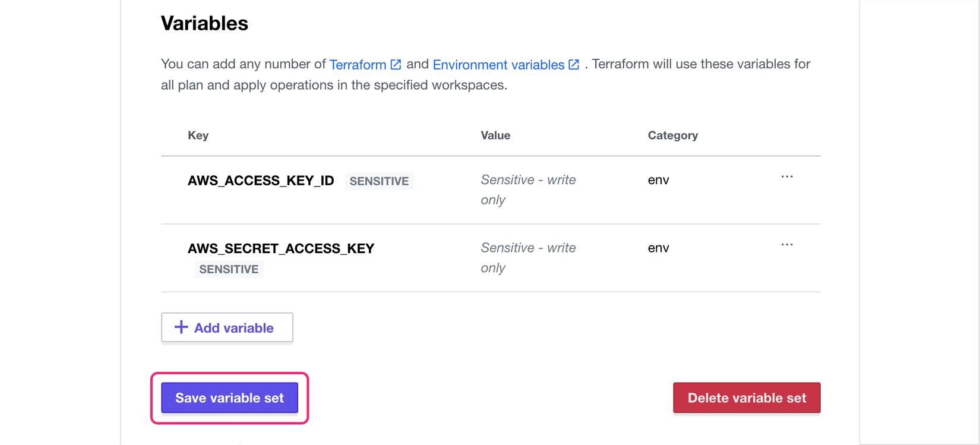Viewport: 980px width, 445px height.
Task: Open the Terraform variables documentation link
Action: pos(365,64)
